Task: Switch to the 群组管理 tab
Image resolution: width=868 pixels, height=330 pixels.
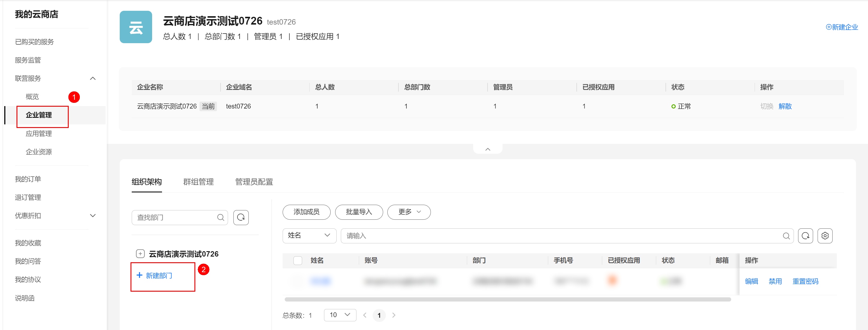Action: pos(198,182)
